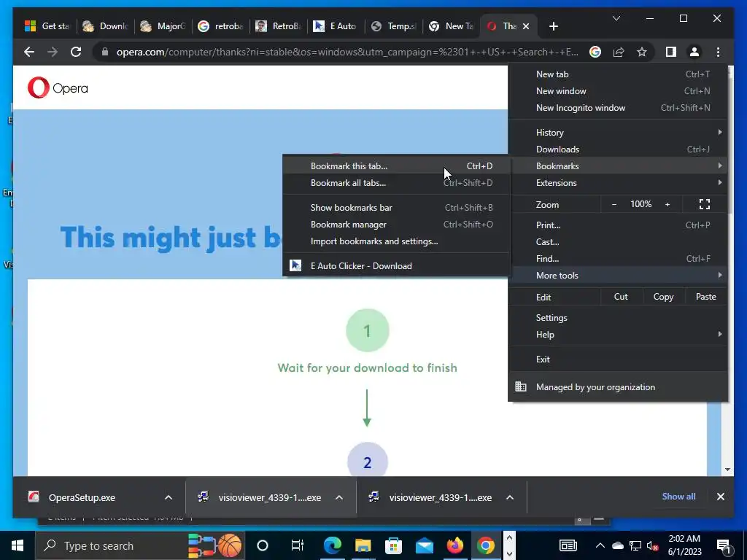The image size is (747, 560).
Task: Toggle Show bookmarks bar
Action: 396,208
